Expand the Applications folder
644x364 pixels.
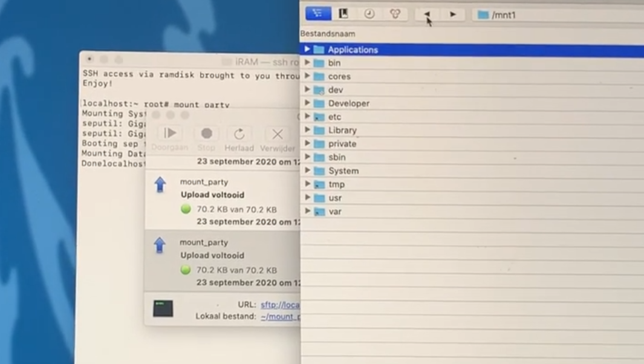tap(309, 49)
